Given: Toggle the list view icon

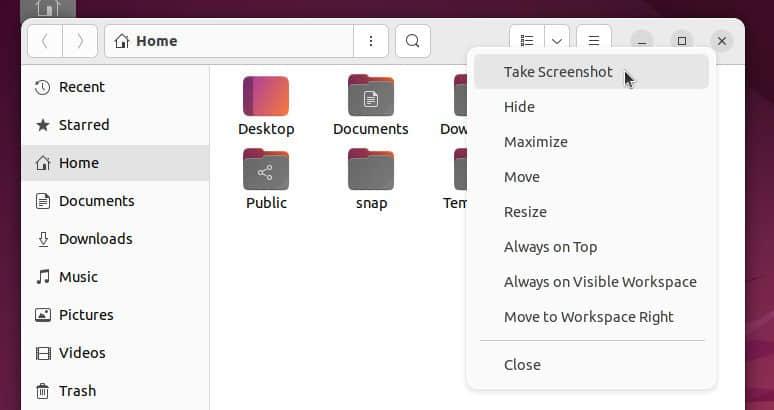Looking at the screenshot, I should pos(527,41).
